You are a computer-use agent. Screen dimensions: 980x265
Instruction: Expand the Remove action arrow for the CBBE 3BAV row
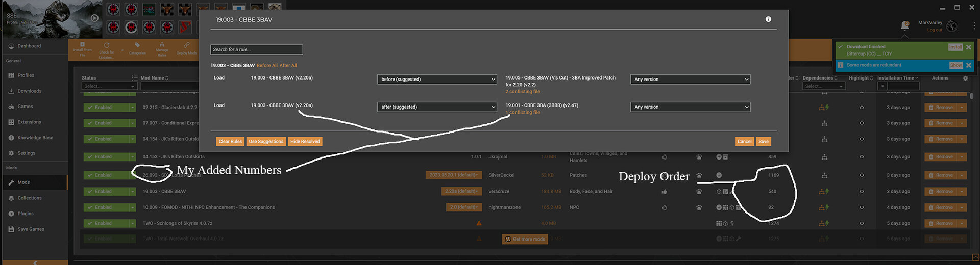(962, 192)
